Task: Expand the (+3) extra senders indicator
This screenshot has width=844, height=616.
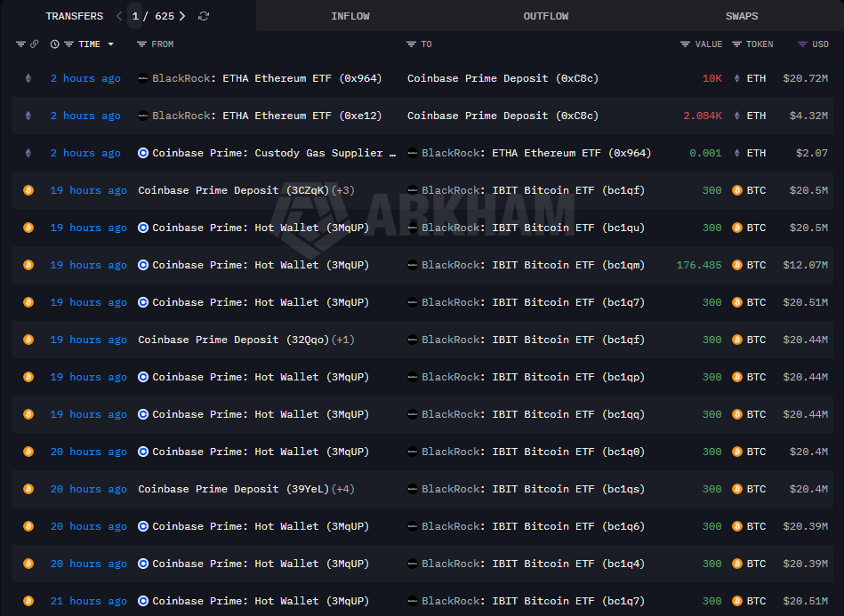Action: click(x=343, y=190)
